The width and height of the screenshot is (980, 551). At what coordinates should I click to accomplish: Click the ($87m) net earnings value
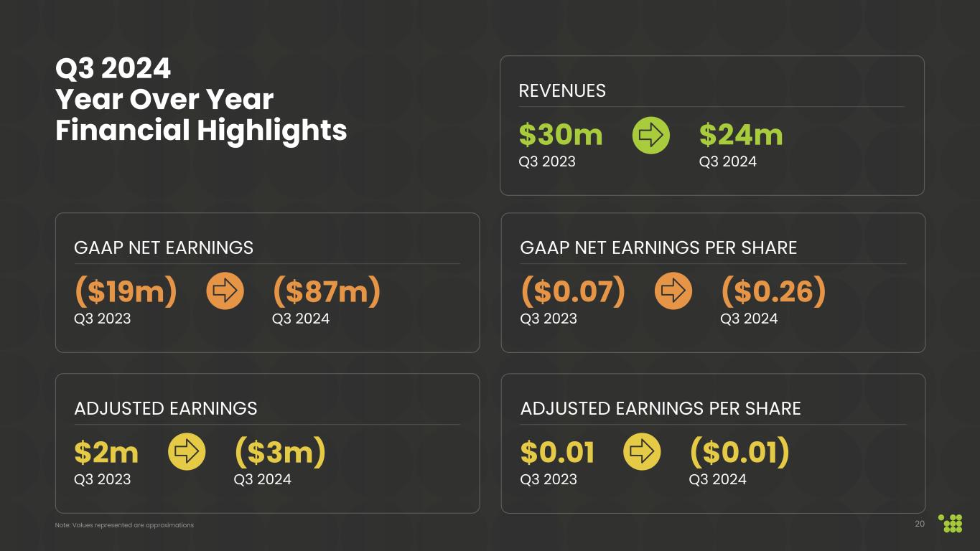(326, 291)
